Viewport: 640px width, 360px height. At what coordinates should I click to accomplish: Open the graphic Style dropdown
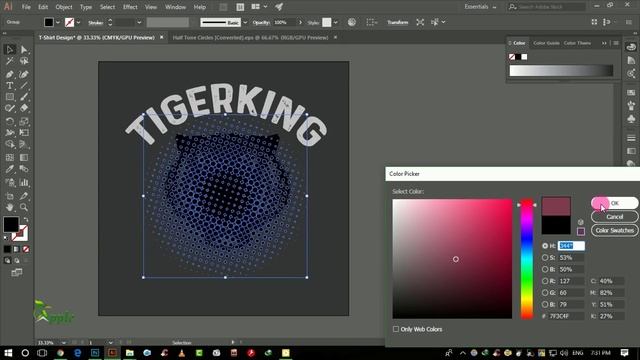point(336,22)
